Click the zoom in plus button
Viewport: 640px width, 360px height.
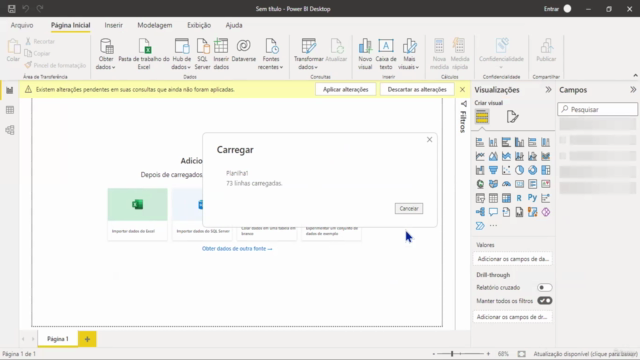(488, 354)
